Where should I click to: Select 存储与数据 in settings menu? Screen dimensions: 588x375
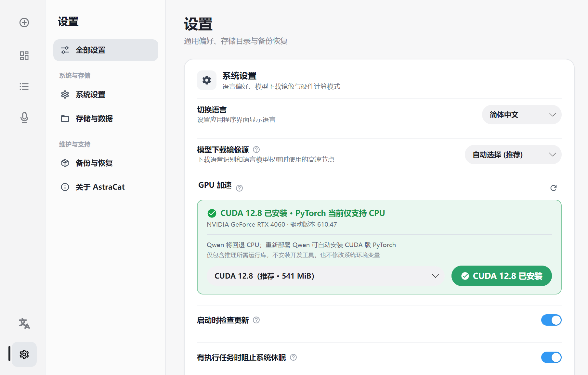[x=106, y=119]
